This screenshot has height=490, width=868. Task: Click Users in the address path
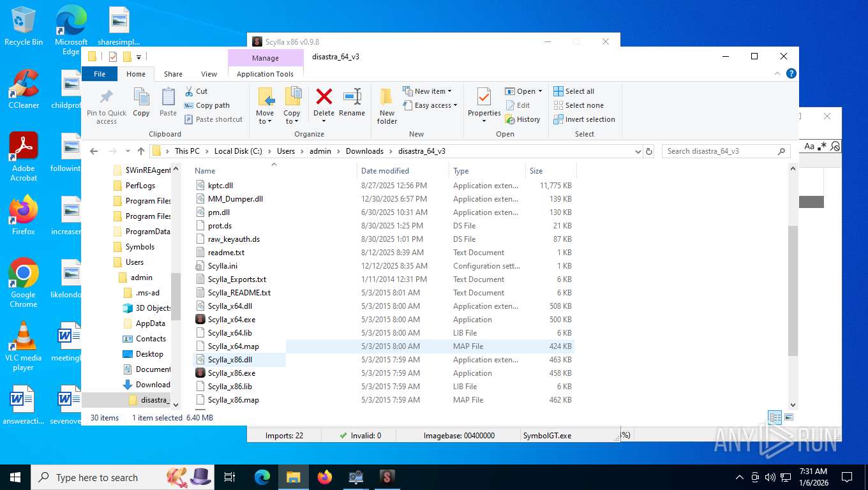(x=286, y=151)
